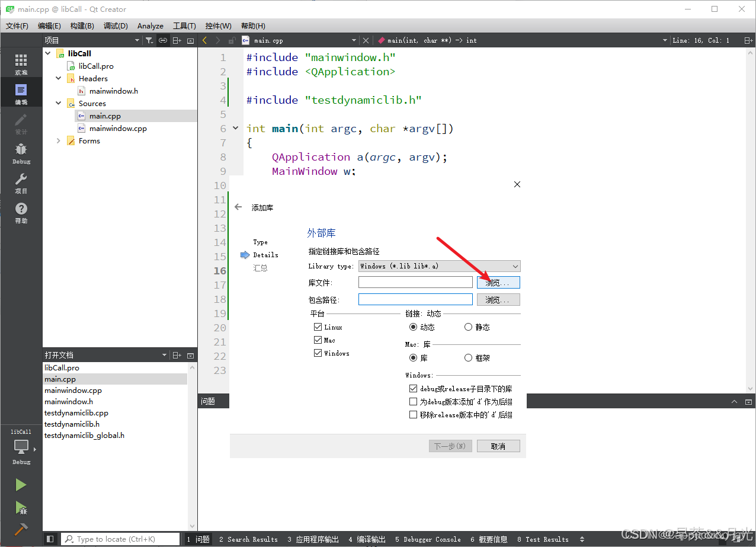Image resolution: width=756 pixels, height=547 pixels.
Task: Open the Analyze menu
Action: point(150,26)
